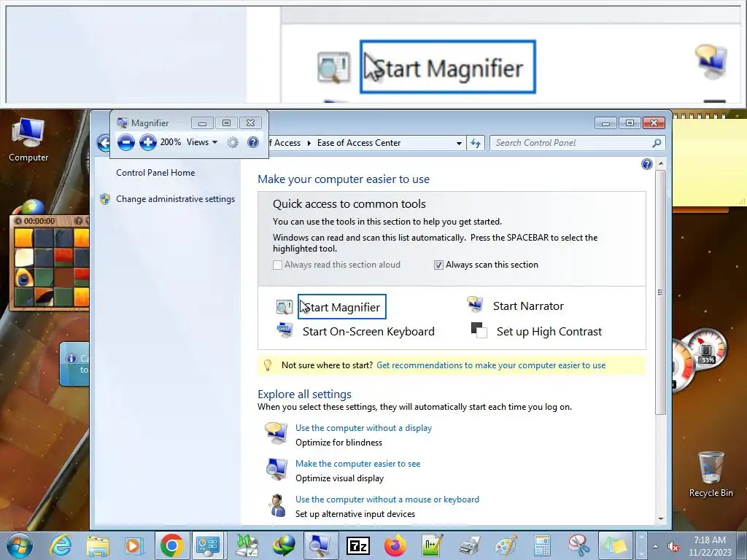Launch Start Narrator
The width and height of the screenshot is (747, 560).
click(528, 306)
